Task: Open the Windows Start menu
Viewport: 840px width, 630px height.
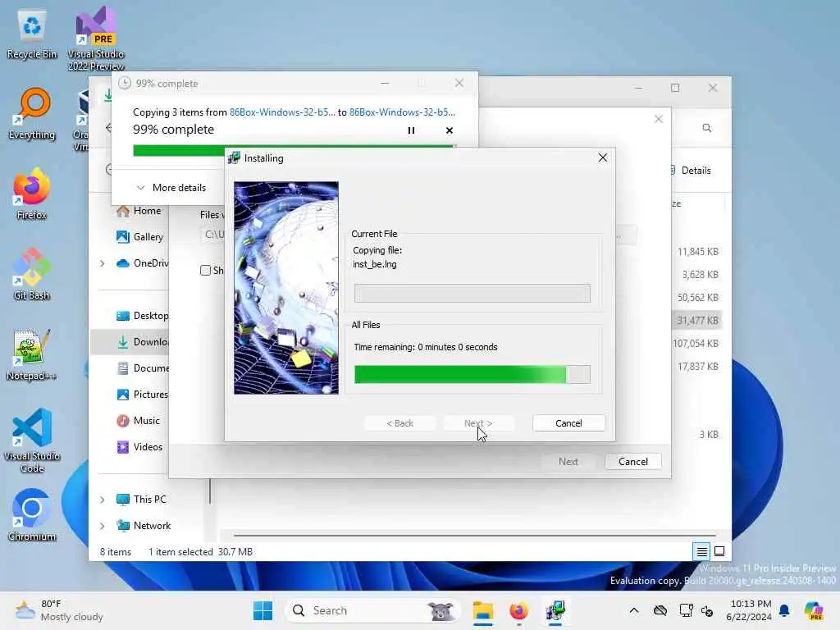Action: (262, 610)
